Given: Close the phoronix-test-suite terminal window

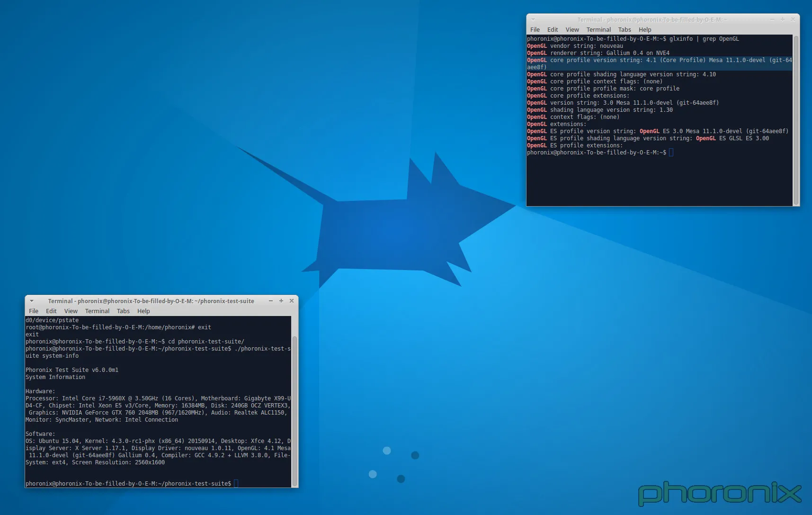Looking at the screenshot, I should click(292, 301).
